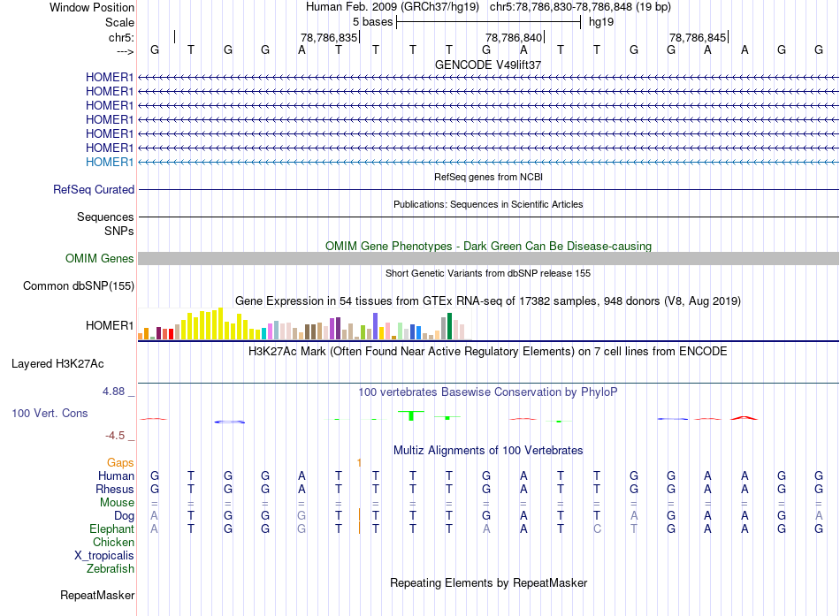Click the 78,786,840 position on the ruler

(x=514, y=38)
